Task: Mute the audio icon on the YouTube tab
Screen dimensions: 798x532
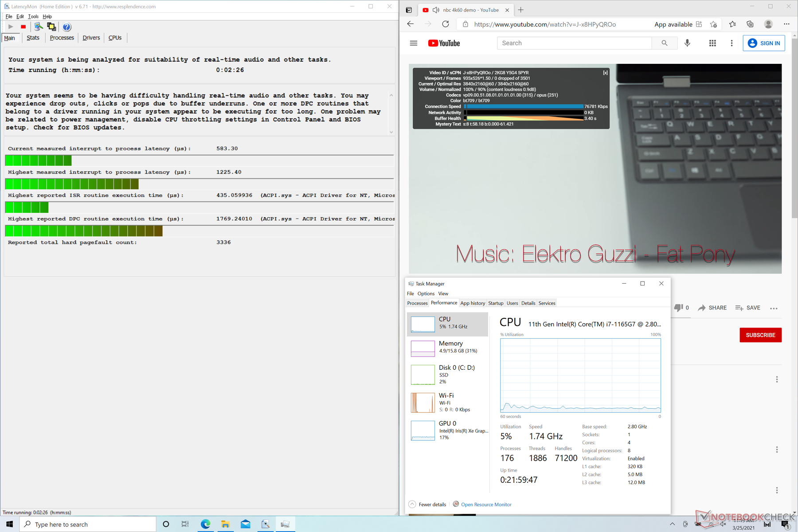Action: [436, 10]
